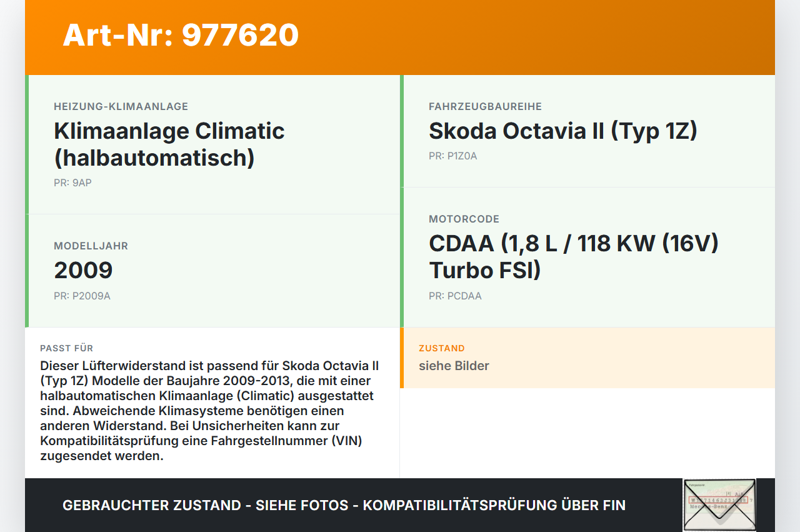Click the PR: 9AP code
This screenshot has height=532, width=800.
point(72,183)
